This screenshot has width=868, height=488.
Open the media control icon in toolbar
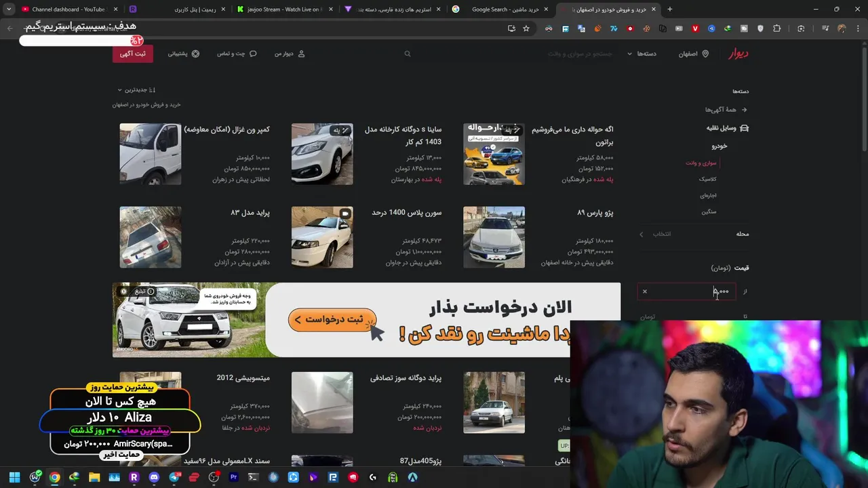tap(825, 28)
